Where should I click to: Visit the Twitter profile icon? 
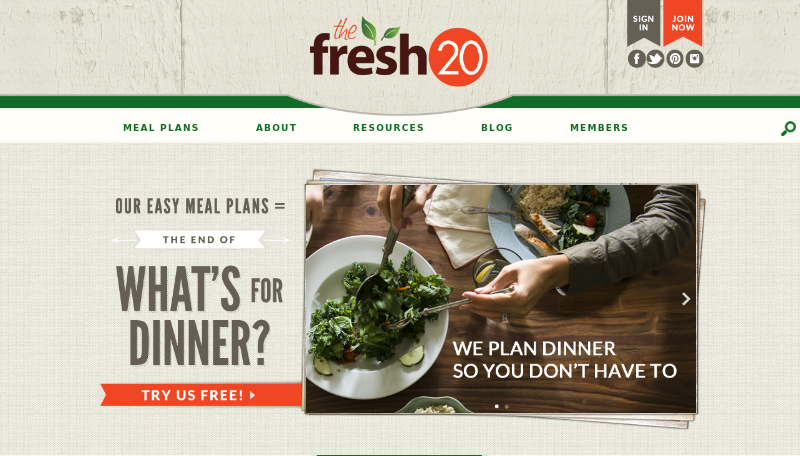click(656, 59)
